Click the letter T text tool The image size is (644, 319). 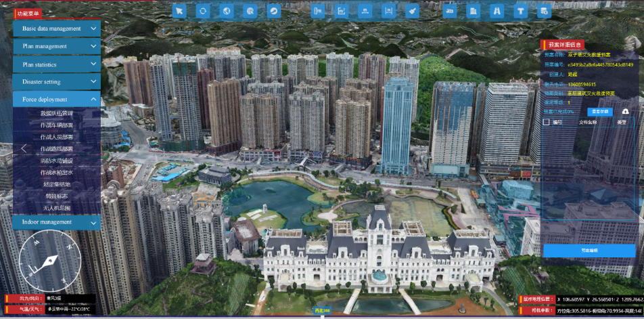coord(520,11)
